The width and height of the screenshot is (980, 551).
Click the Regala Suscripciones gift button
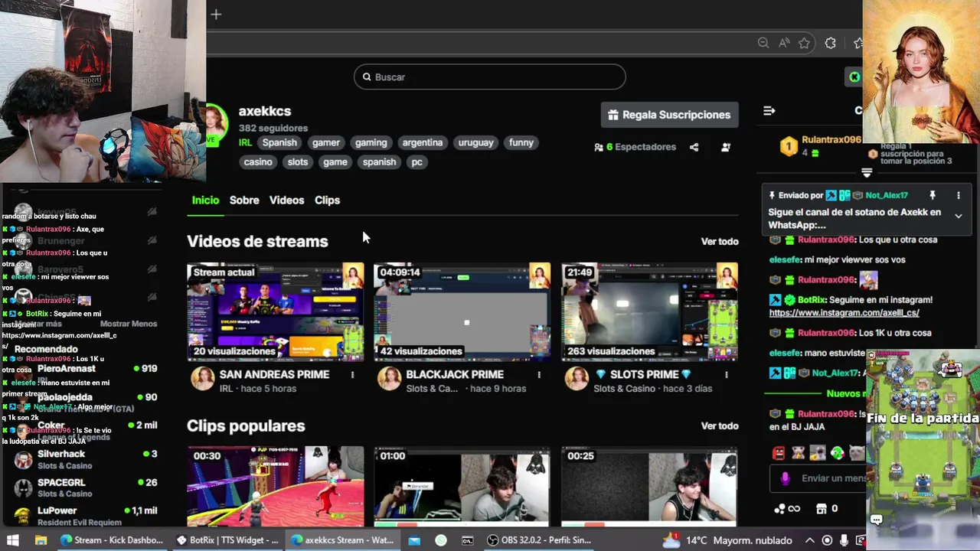tap(670, 115)
